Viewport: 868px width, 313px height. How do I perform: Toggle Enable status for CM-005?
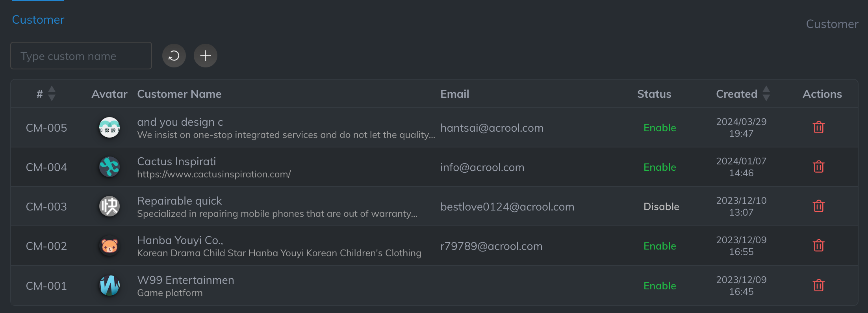tap(660, 128)
